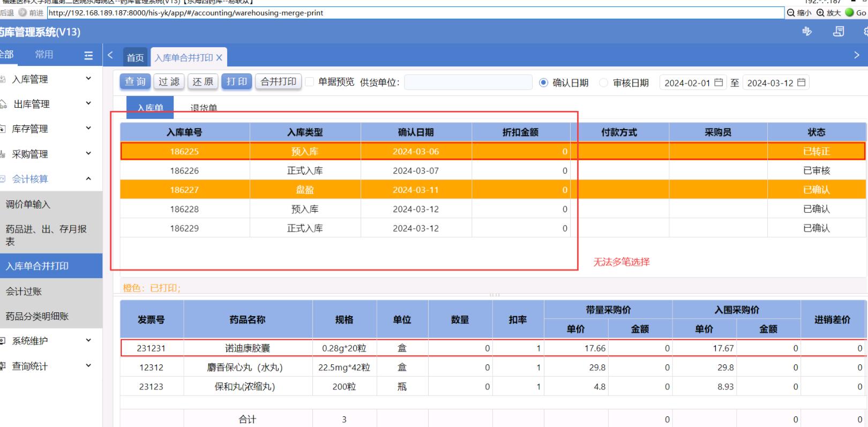Click the 还原 button
Viewport: 868px width, 427px height.
[203, 81]
